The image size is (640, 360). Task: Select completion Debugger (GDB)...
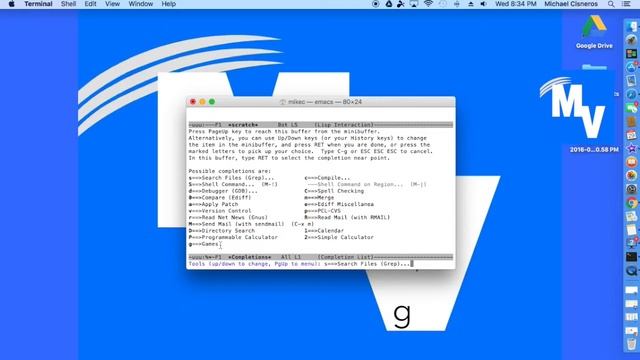[223, 191]
